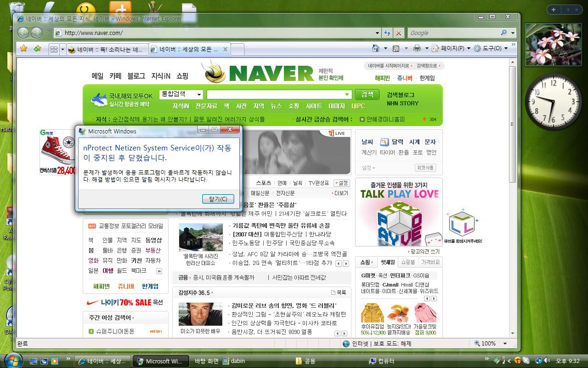Click the Print icon in IE toolbar
The height and width of the screenshot is (368, 588).
pos(417,48)
